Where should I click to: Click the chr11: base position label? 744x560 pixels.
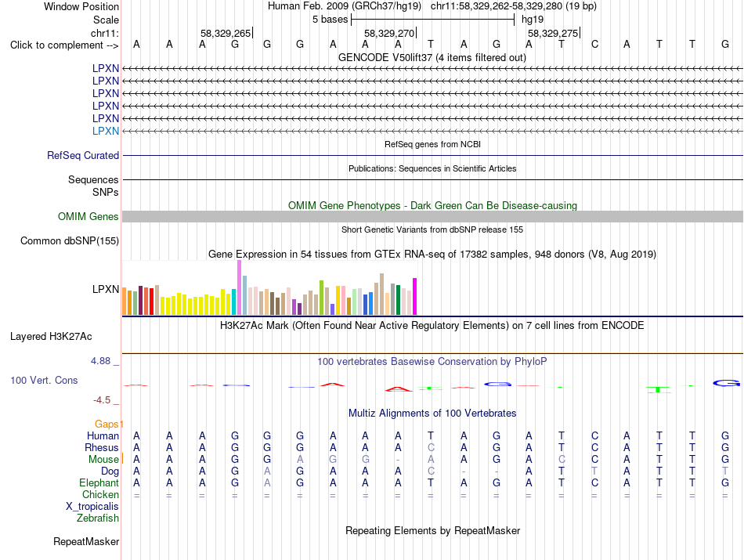[x=104, y=33]
